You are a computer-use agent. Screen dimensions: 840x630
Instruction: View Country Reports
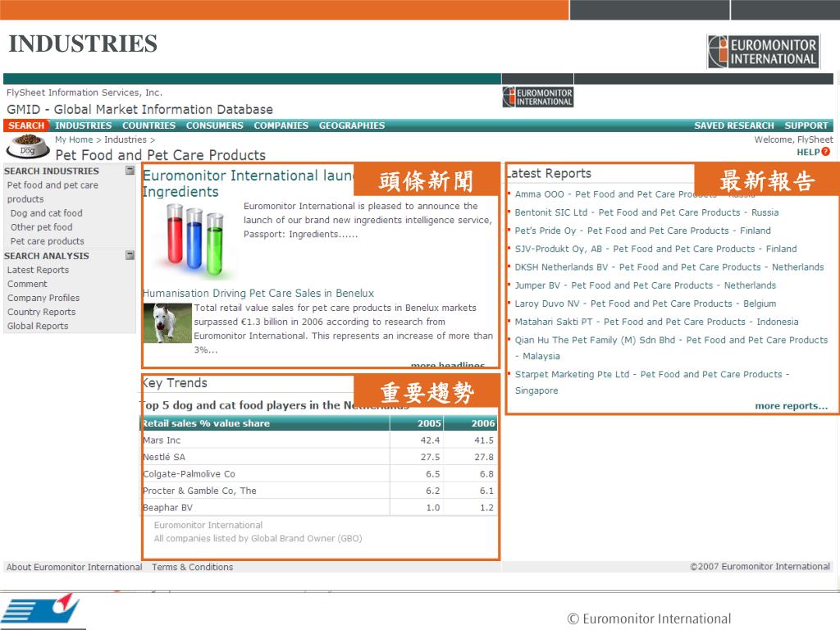point(41,312)
